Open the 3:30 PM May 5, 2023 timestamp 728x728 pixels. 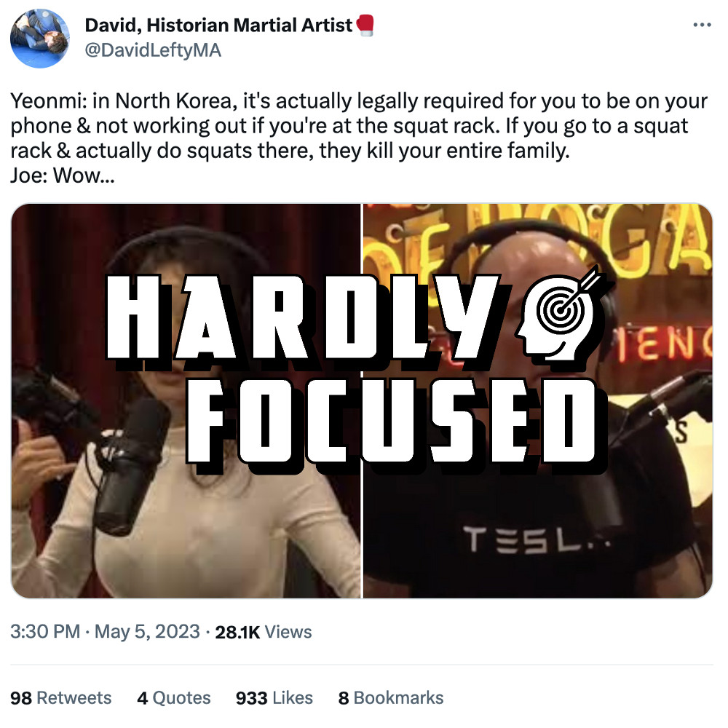coord(105,631)
